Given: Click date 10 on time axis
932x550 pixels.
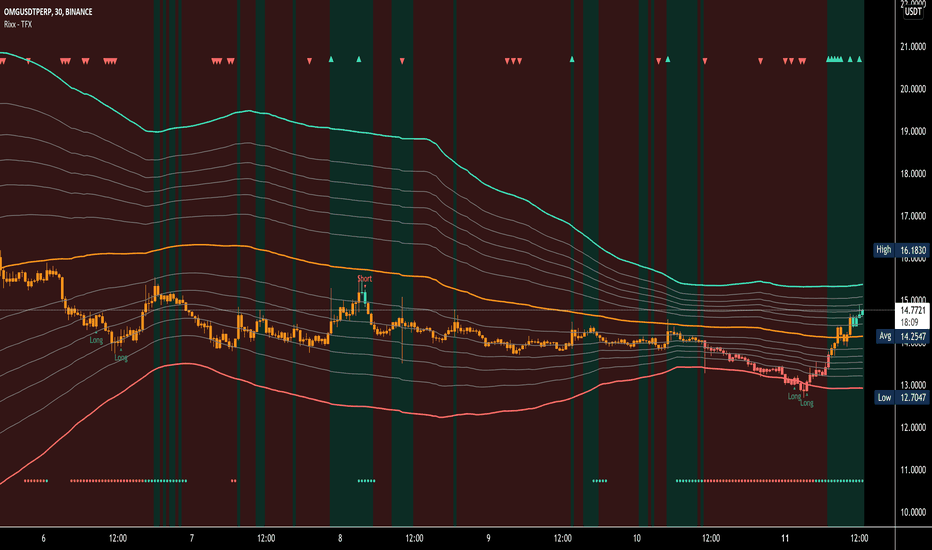Looking at the screenshot, I should [637, 538].
